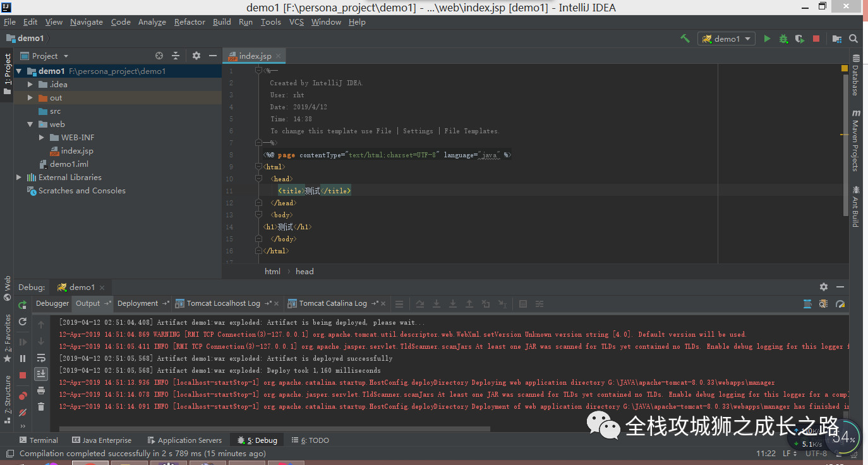Switch to the Deployment tab
Image resolution: width=868 pixels, height=465 pixels.
tap(143, 303)
